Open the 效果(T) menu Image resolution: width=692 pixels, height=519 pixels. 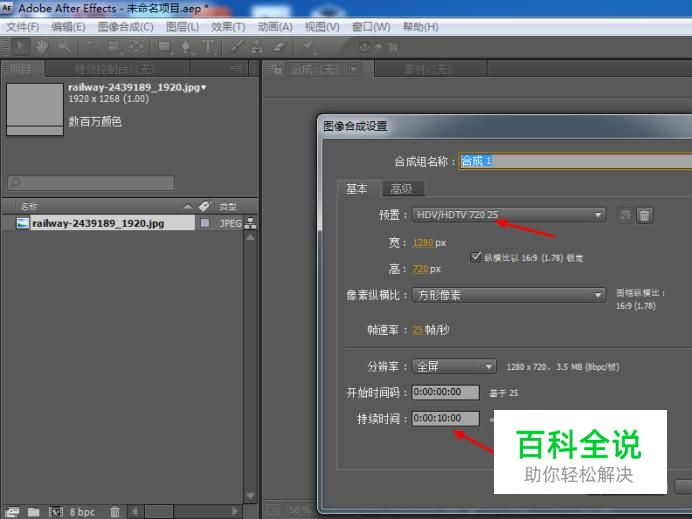pos(228,27)
